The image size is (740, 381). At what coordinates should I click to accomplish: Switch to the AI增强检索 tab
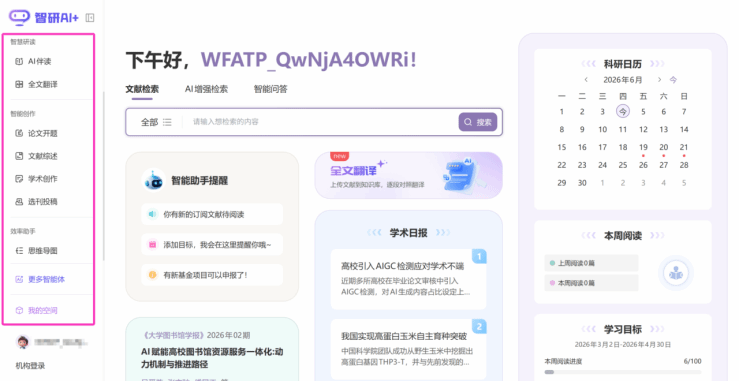[x=206, y=89]
